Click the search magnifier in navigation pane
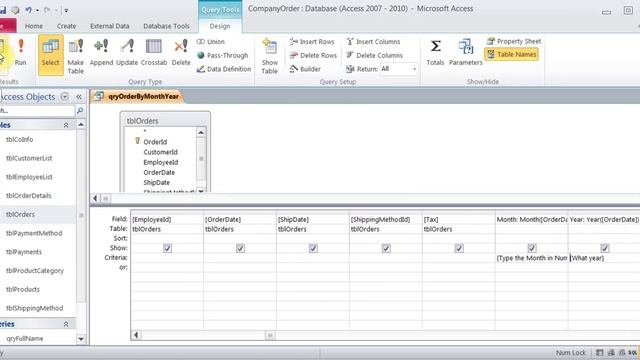 click(x=80, y=111)
